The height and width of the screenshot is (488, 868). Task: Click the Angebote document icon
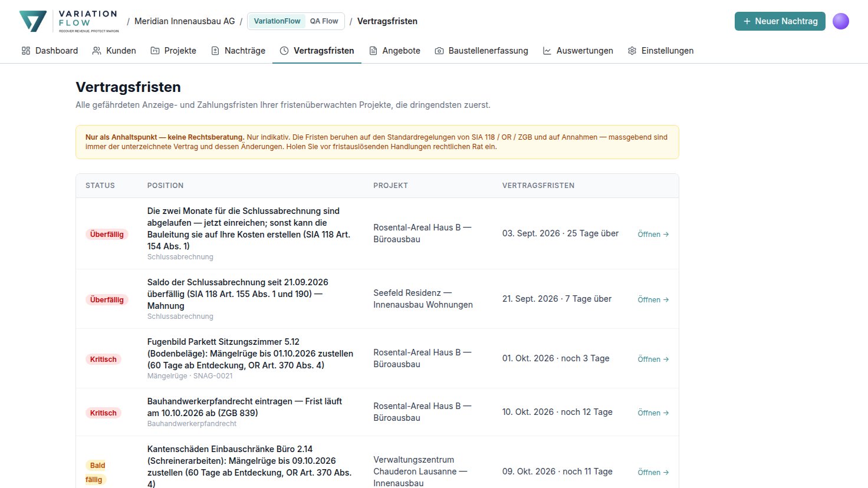[x=373, y=51]
